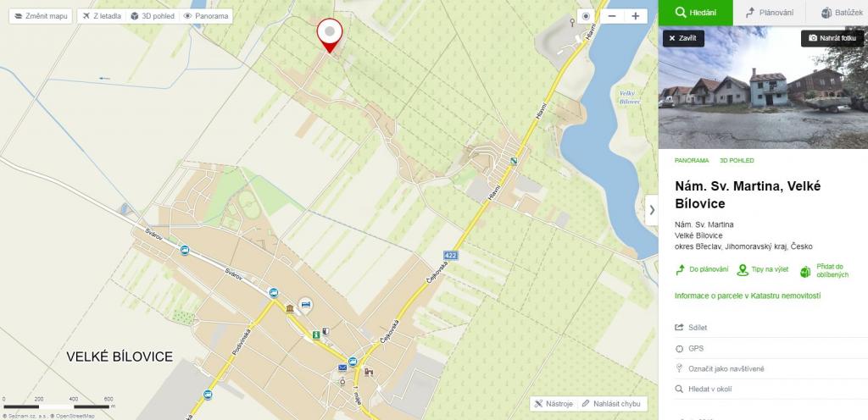Click the red location pin marker
Screen dimensions: 868x420
pos(330,36)
